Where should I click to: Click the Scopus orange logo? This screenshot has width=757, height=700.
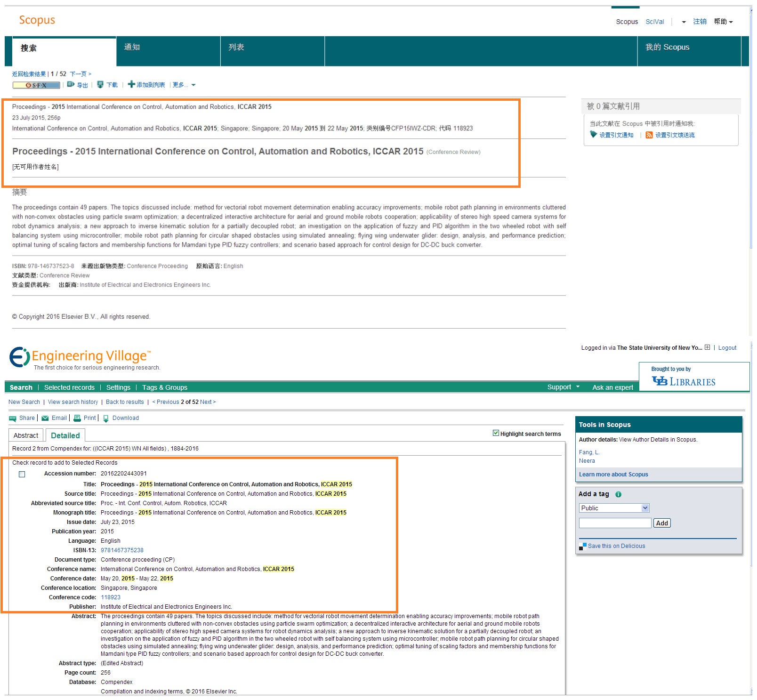pyautogui.click(x=37, y=20)
